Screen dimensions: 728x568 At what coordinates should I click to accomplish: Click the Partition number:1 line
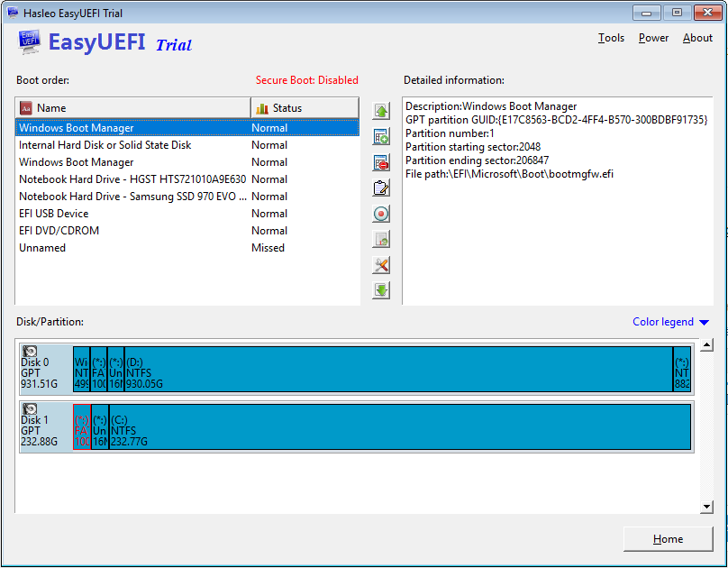point(450,133)
